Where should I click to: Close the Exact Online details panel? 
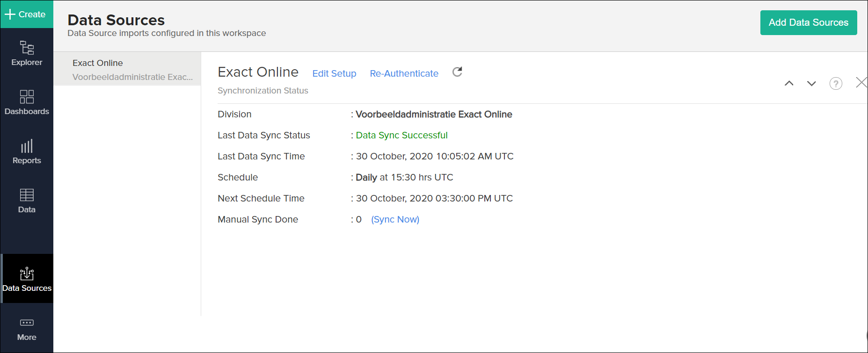coord(861,83)
